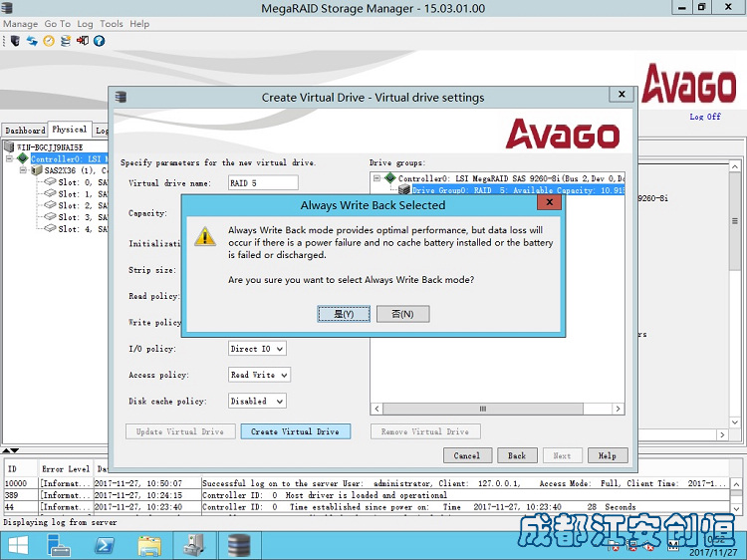Click the Error Level column header

(66, 468)
